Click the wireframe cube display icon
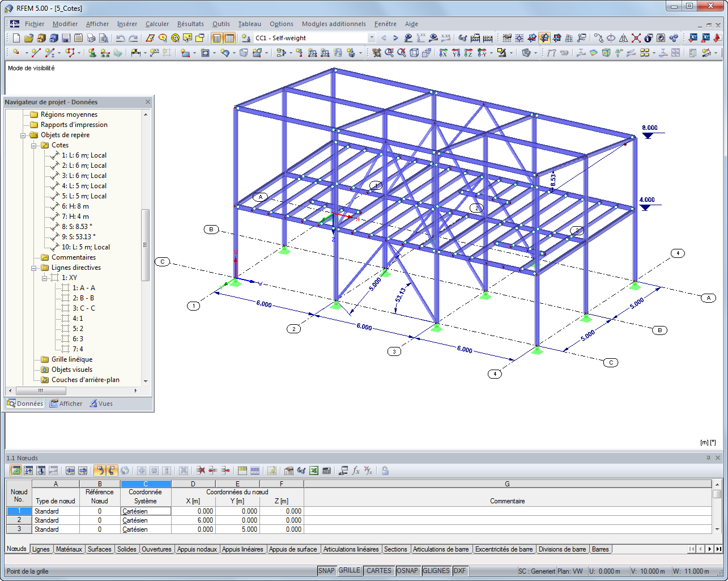 (414, 53)
